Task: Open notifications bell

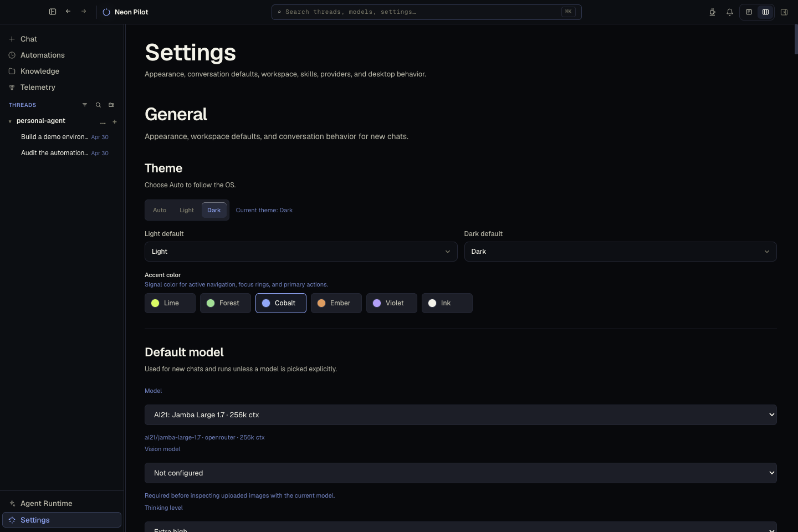Action: coord(730,12)
